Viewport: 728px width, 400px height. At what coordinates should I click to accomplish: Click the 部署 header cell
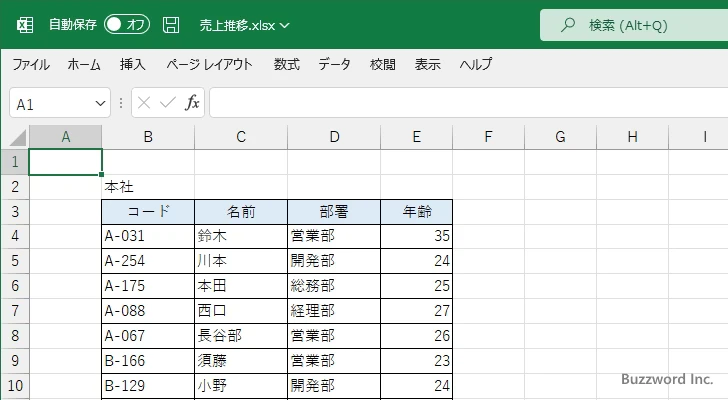(x=334, y=212)
